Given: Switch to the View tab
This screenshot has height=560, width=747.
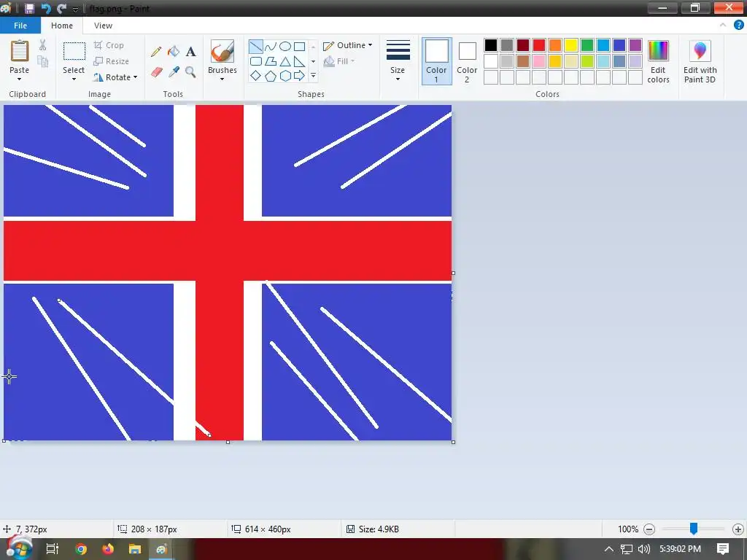Looking at the screenshot, I should [x=103, y=26].
